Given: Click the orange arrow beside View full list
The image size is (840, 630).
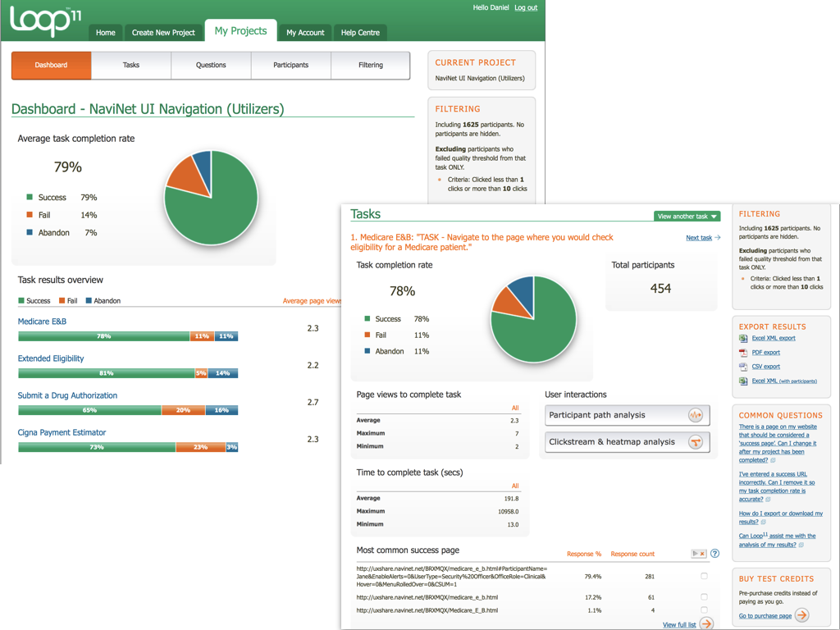Looking at the screenshot, I should click(x=706, y=623).
